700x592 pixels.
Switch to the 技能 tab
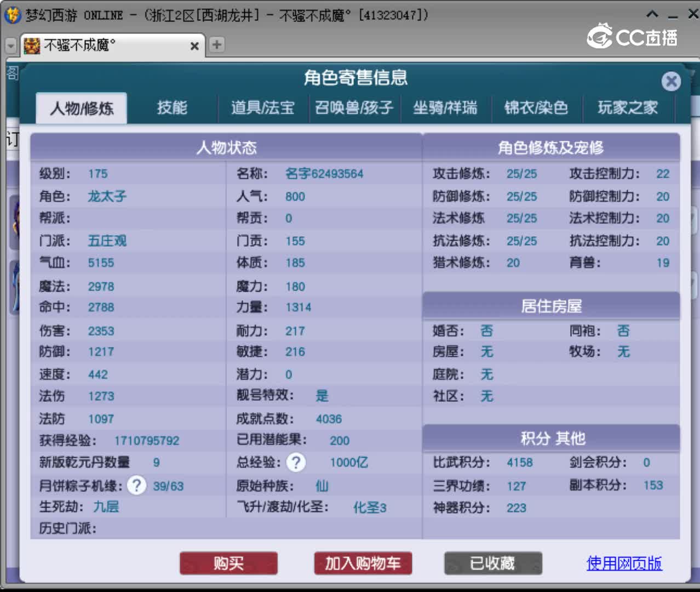point(172,107)
